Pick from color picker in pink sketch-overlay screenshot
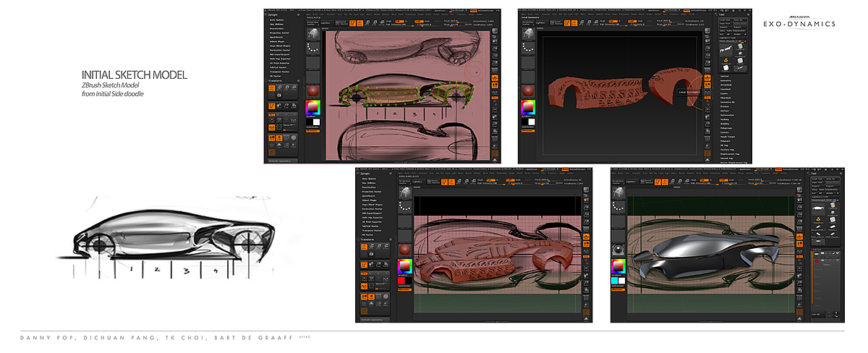 coord(313,107)
